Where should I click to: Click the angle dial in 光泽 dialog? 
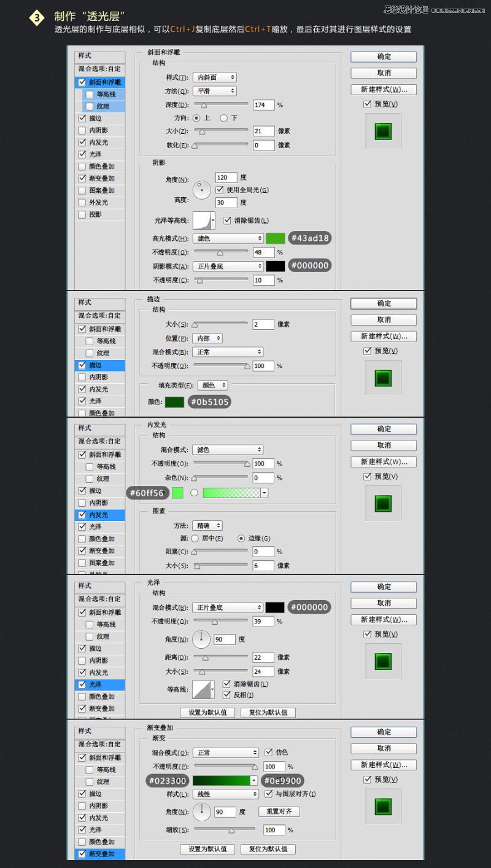[x=201, y=639]
